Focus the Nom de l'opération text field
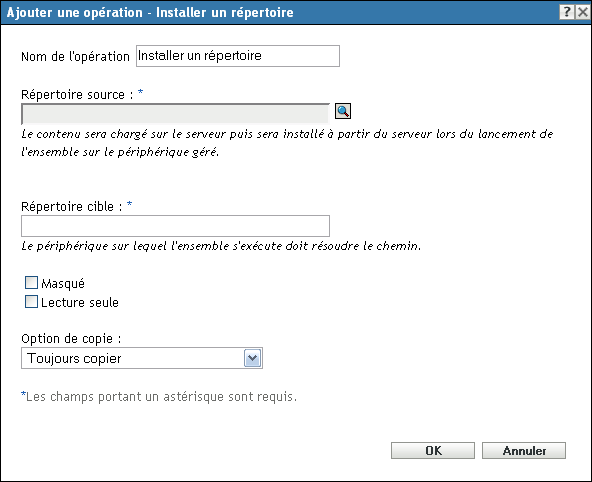Viewport: 592px width, 482px height. click(238, 56)
